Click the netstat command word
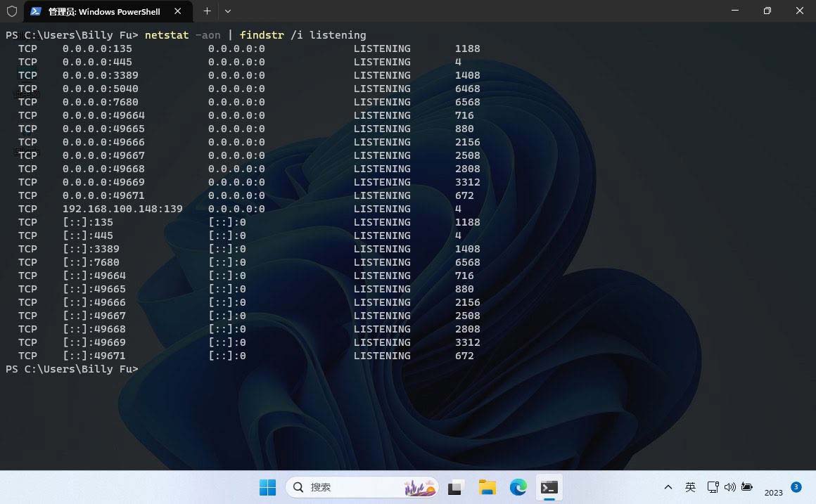The width and height of the screenshot is (816, 504). [x=167, y=35]
